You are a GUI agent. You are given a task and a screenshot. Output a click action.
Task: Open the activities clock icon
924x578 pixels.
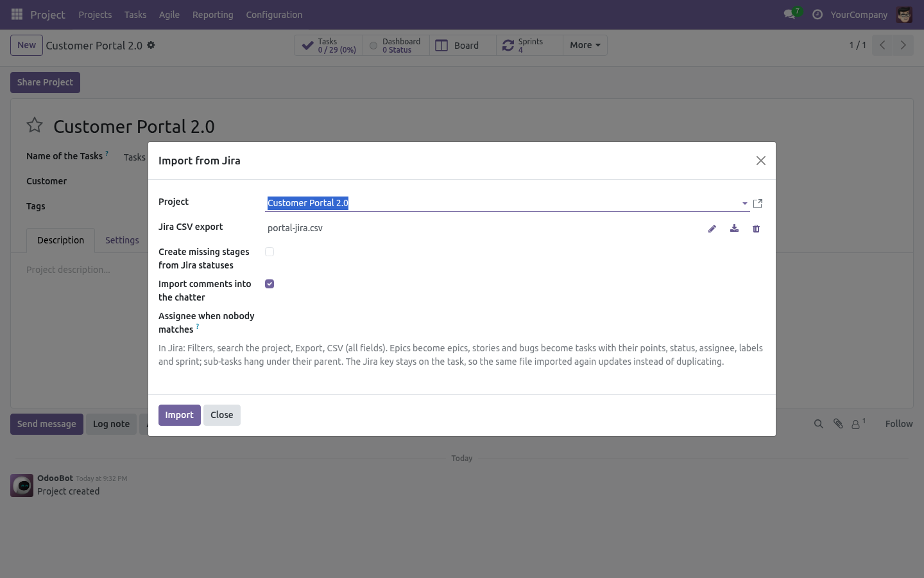click(x=817, y=14)
